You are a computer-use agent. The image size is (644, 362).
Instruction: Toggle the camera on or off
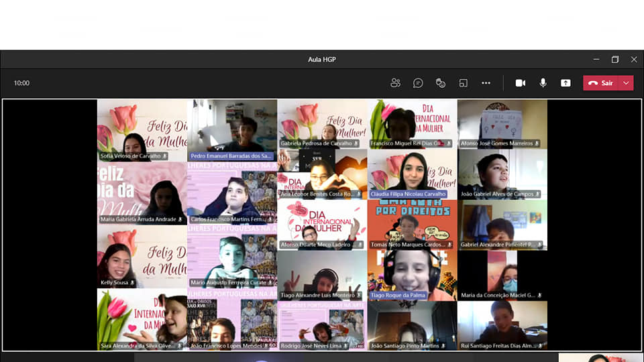click(x=520, y=83)
